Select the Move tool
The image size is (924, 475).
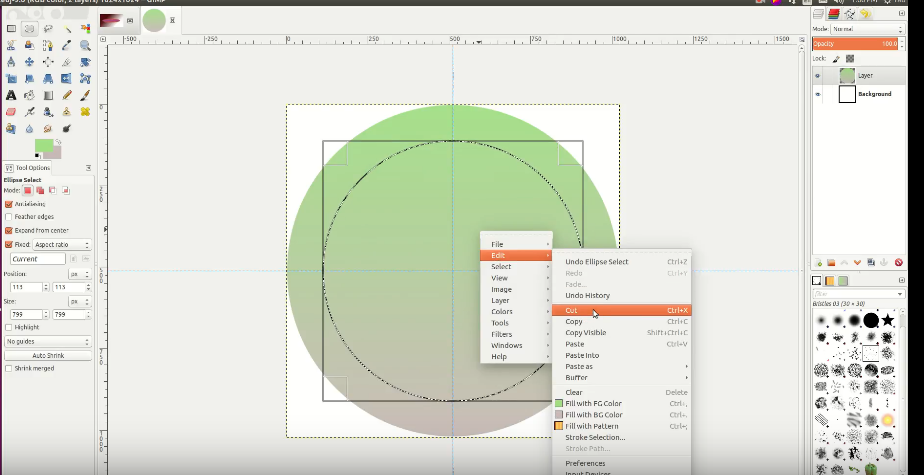(x=29, y=62)
